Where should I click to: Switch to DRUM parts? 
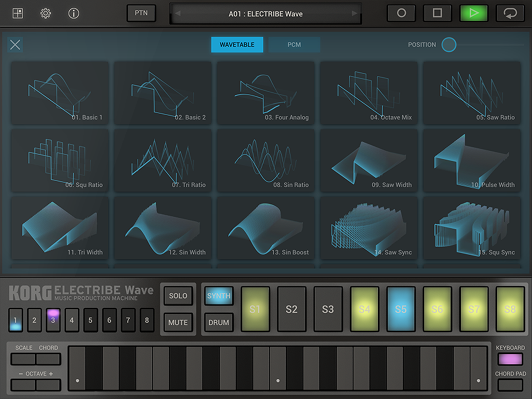pyautogui.click(x=219, y=322)
